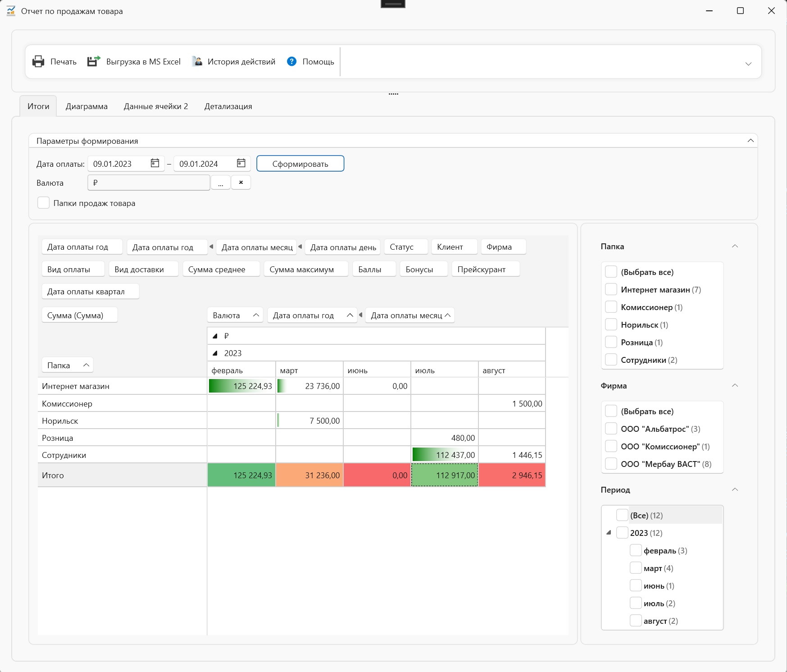The width and height of the screenshot is (787, 672).
Task: Select green total cell 125 224,93
Action: pyautogui.click(x=241, y=475)
